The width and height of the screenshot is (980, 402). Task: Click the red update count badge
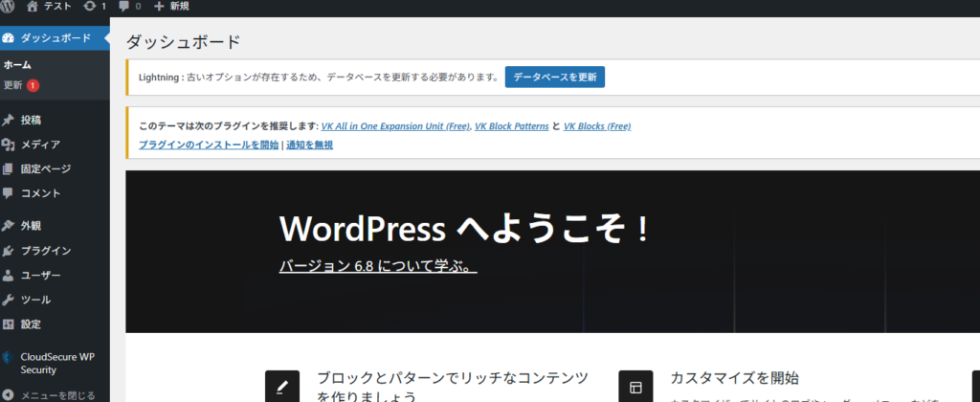pos(33,85)
